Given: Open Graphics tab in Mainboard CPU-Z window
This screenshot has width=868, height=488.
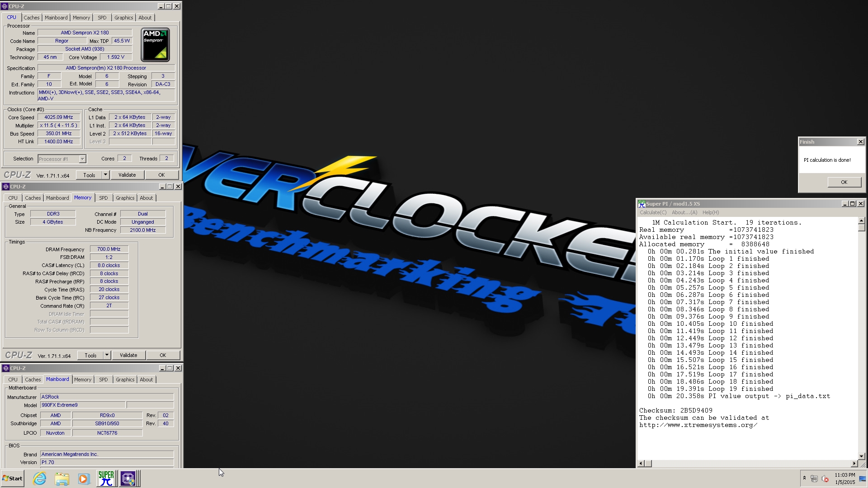Looking at the screenshot, I should click(x=125, y=380).
